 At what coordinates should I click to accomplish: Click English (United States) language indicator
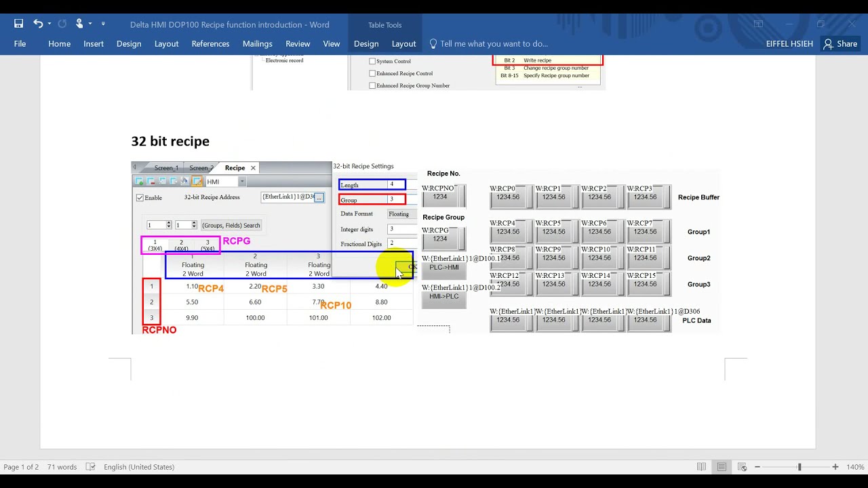[139, 467]
